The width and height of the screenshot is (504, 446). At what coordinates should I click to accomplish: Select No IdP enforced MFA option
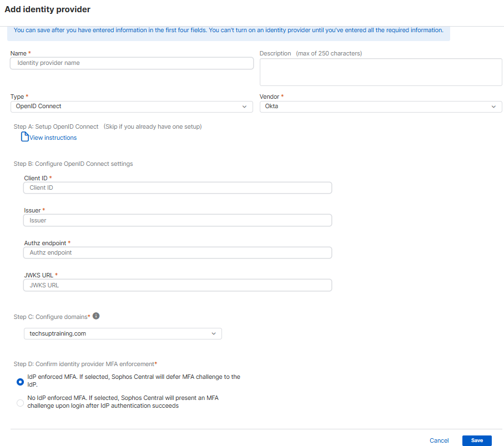21,402
